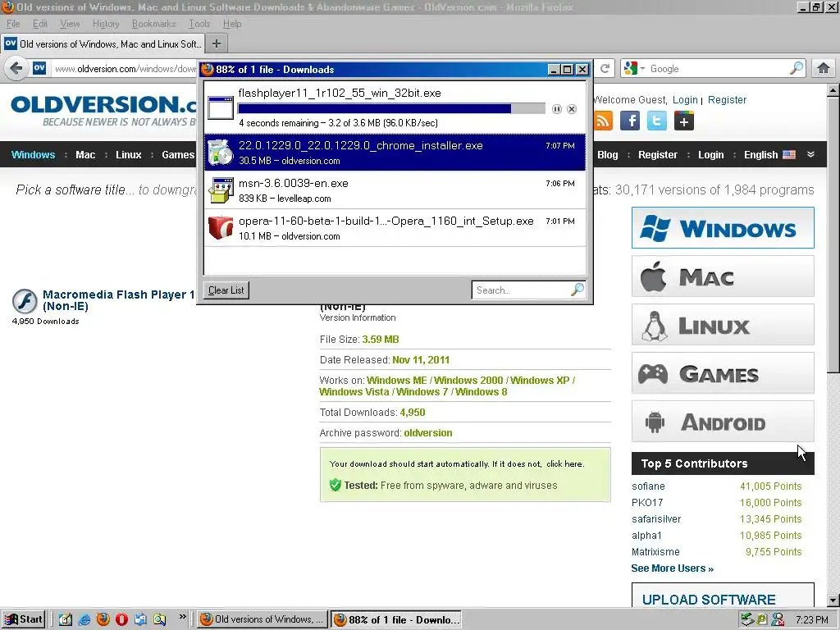Screen dimensions: 840x630
Task: Click Linux in the site nav bar
Action: 129,155
